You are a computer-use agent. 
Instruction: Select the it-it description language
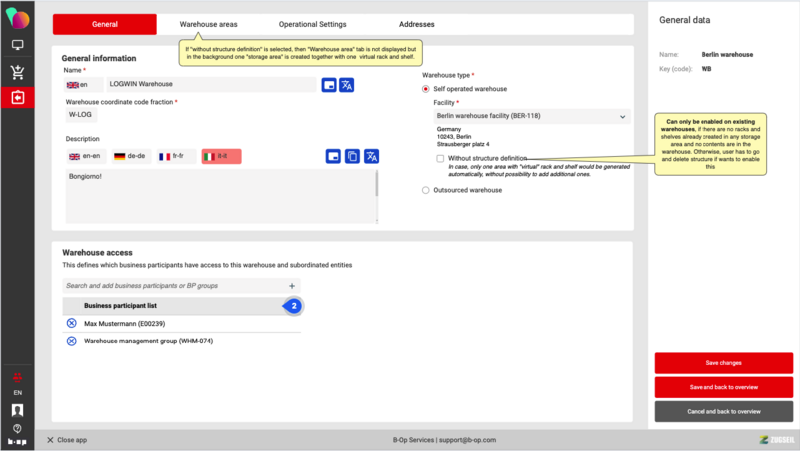[x=221, y=156]
